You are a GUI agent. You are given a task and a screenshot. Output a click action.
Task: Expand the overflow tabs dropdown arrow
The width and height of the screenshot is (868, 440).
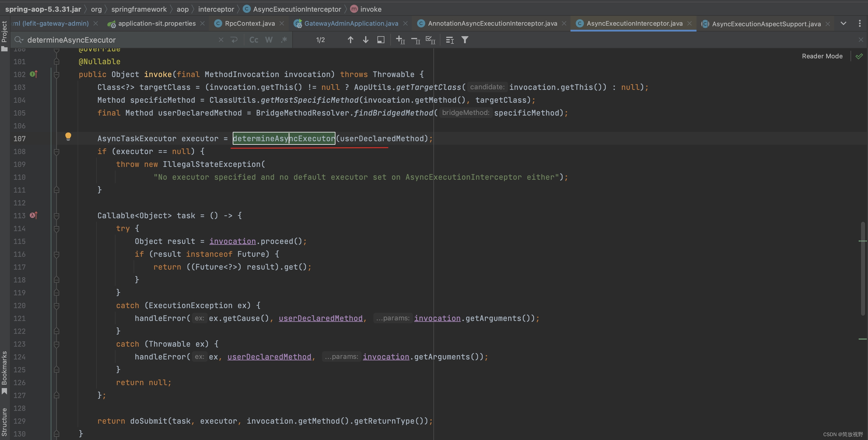click(x=843, y=22)
